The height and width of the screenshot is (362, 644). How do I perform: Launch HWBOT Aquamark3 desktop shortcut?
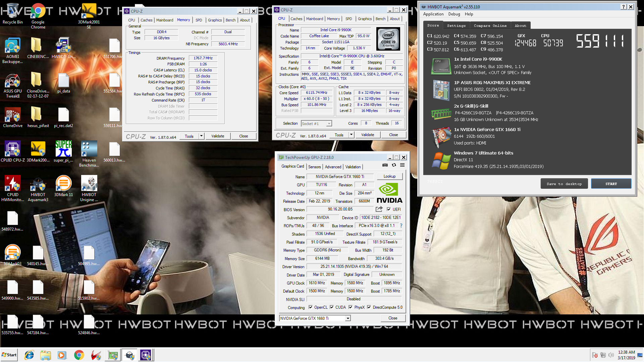coord(38,189)
